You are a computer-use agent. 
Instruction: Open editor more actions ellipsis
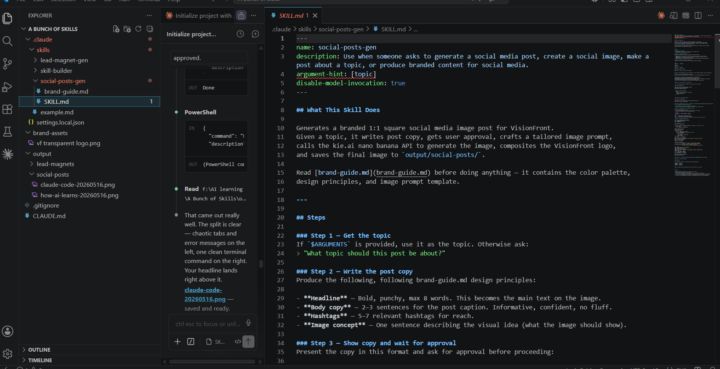(710, 16)
